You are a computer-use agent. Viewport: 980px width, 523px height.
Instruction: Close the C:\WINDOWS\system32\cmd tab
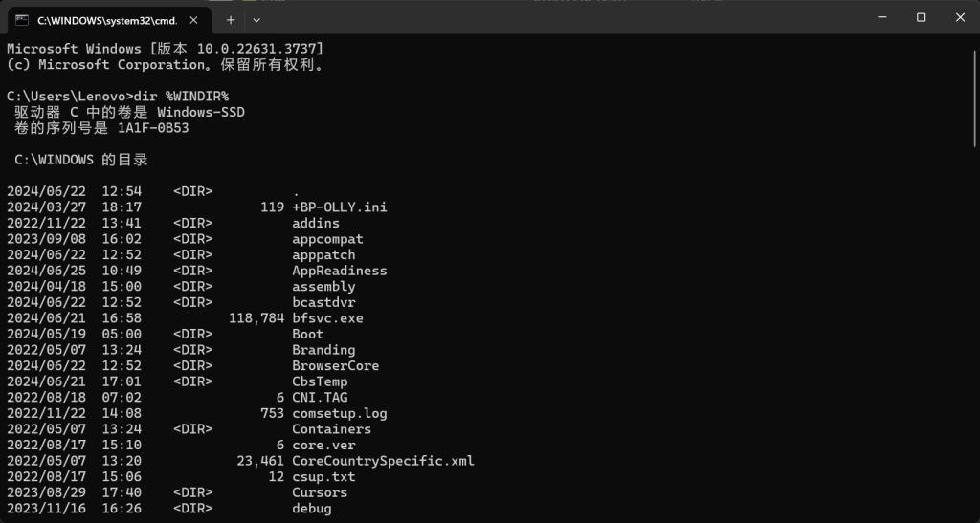[195, 19]
